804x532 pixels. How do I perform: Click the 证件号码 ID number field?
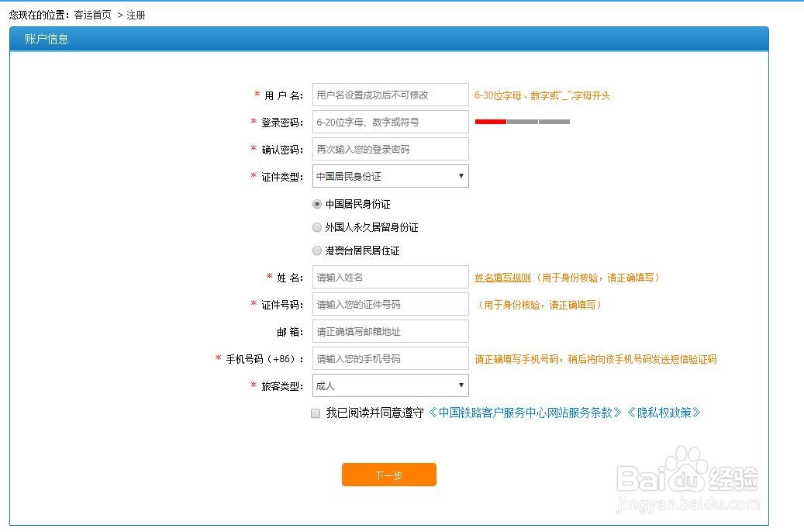390,304
